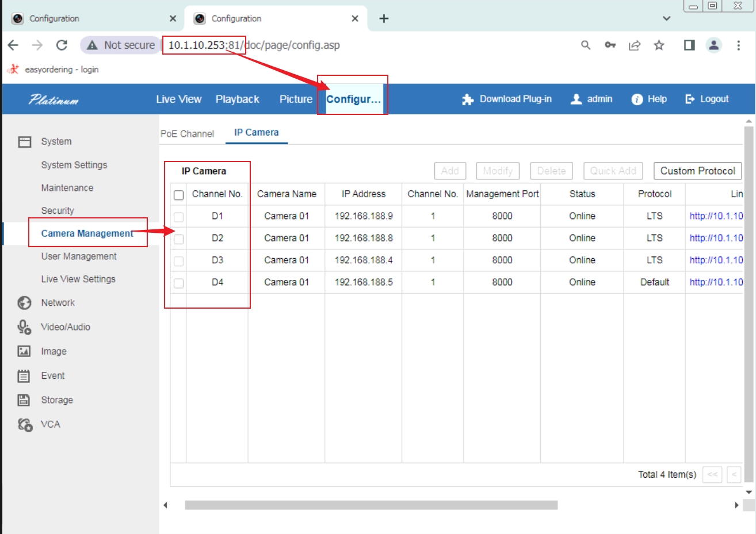The image size is (756, 534).
Task: Click the Logout exit icon
Action: point(690,99)
